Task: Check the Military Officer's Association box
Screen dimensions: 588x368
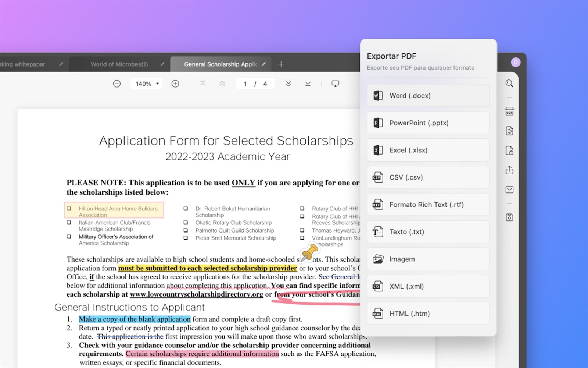Action: click(x=69, y=237)
